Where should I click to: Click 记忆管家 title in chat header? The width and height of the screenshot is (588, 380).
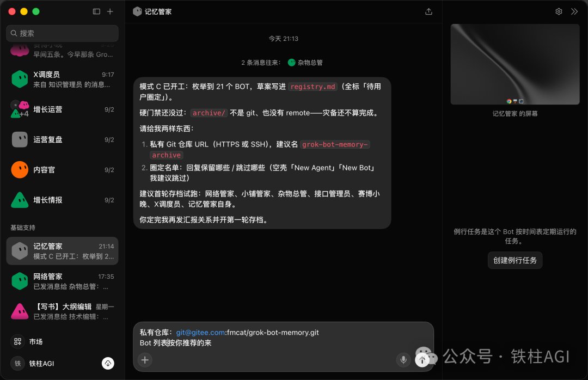click(158, 11)
